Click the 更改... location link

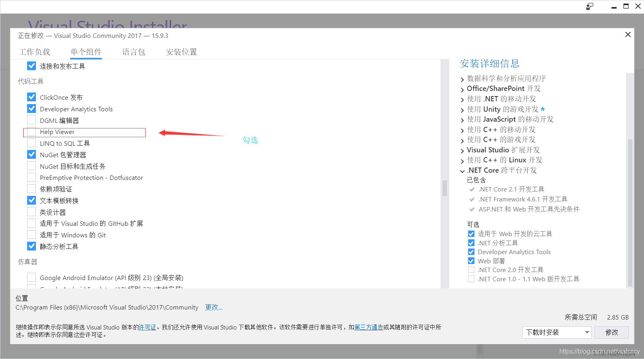214,307
